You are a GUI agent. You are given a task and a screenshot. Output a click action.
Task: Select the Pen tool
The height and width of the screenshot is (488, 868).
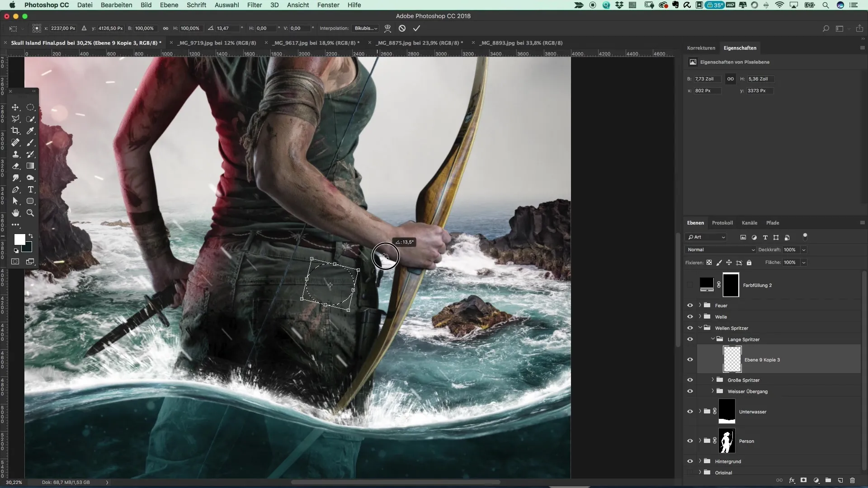point(15,189)
